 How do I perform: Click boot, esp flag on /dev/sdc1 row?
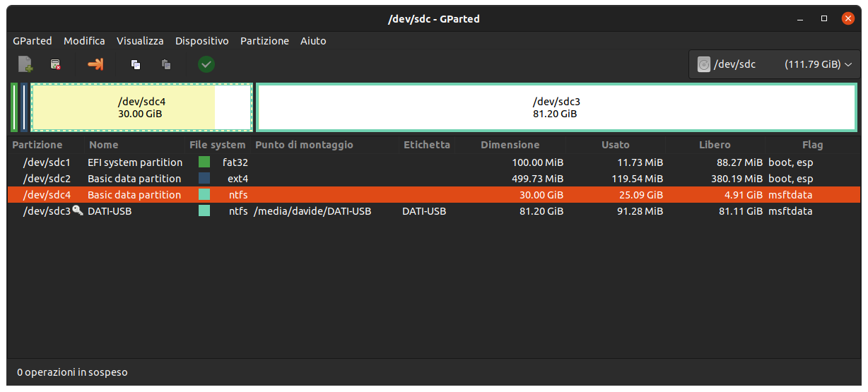[x=791, y=162]
